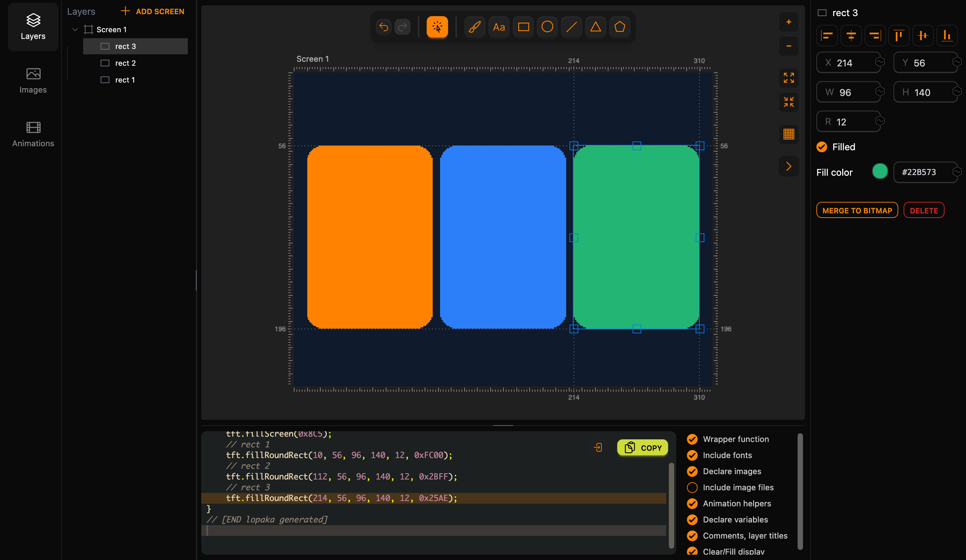
Task: Select the polygon shape tool
Action: pos(620,27)
